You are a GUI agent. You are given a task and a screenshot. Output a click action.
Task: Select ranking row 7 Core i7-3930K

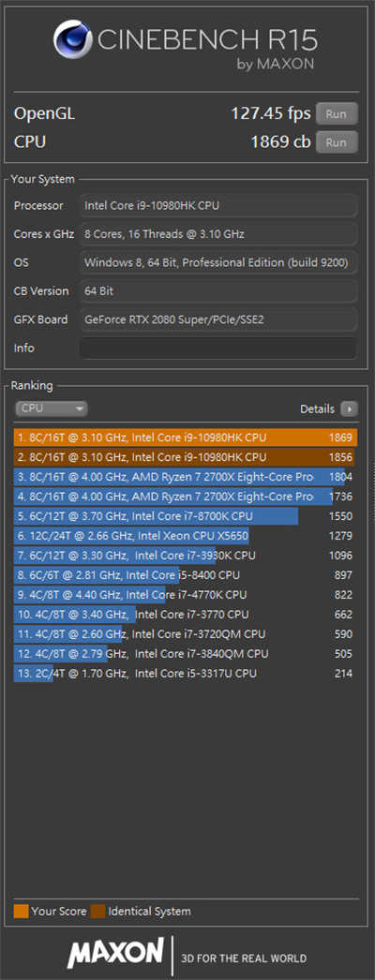[186, 556]
